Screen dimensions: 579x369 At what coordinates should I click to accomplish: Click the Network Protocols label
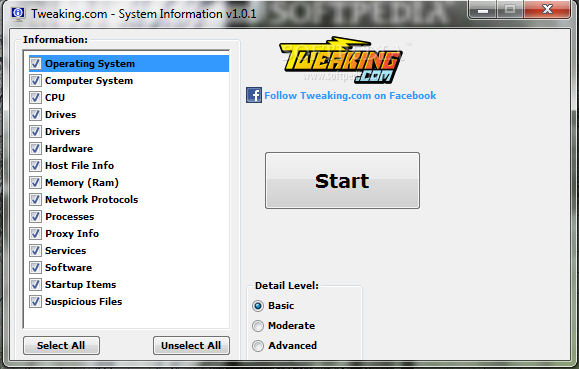92,199
